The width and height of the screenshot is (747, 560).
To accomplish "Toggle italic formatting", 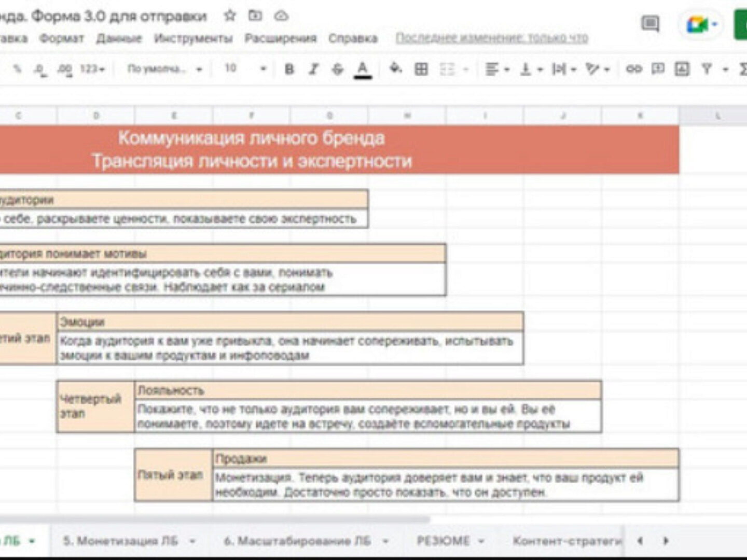I will [313, 69].
